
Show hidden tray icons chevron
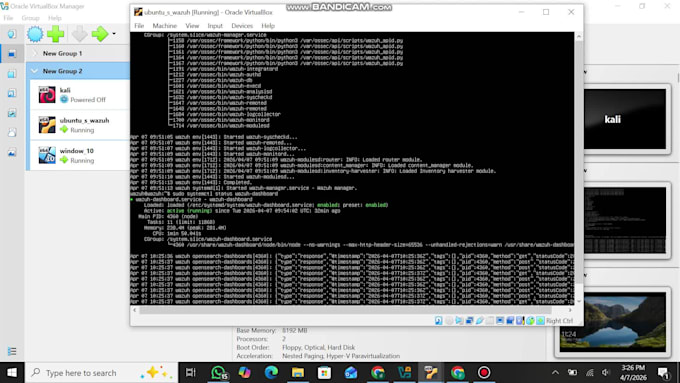click(x=556, y=373)
